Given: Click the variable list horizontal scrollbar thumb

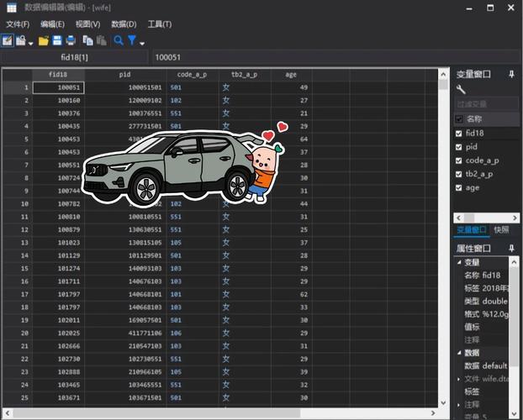Looking at the screenshot, I should click(x=469, y=218).
